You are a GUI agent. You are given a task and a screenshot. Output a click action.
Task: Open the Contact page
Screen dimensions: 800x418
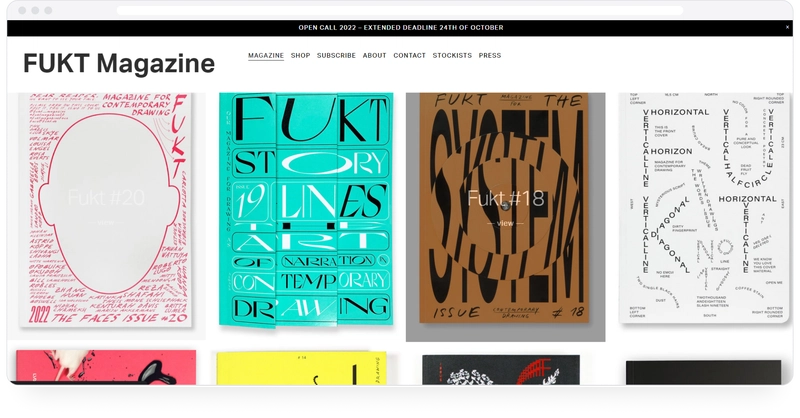[x=409, y=56]
